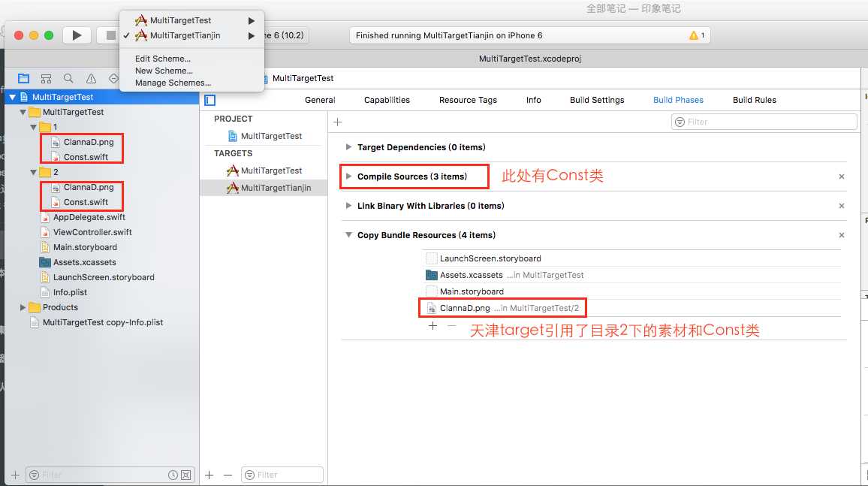Open the iPhone 6 (10.2) destination selector
Viewport: 868px width, 486px height.
click(x=287, y=35)
